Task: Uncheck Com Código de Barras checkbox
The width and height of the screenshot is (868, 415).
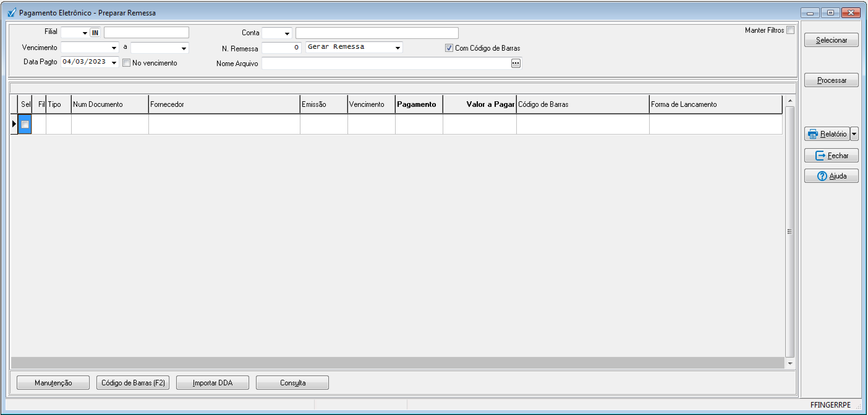Action: (449, 48)
